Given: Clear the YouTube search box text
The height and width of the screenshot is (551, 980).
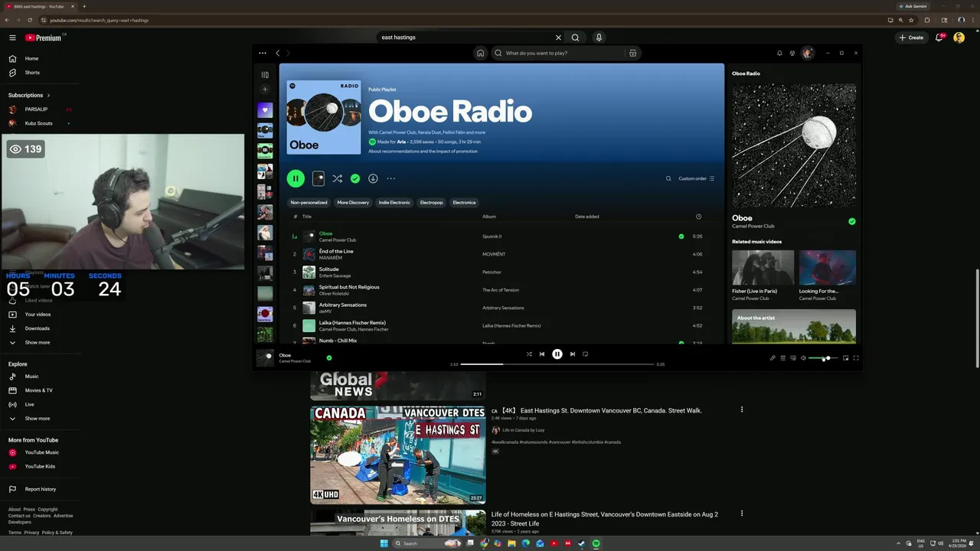Looking at the screenshot, I should 558,37.
